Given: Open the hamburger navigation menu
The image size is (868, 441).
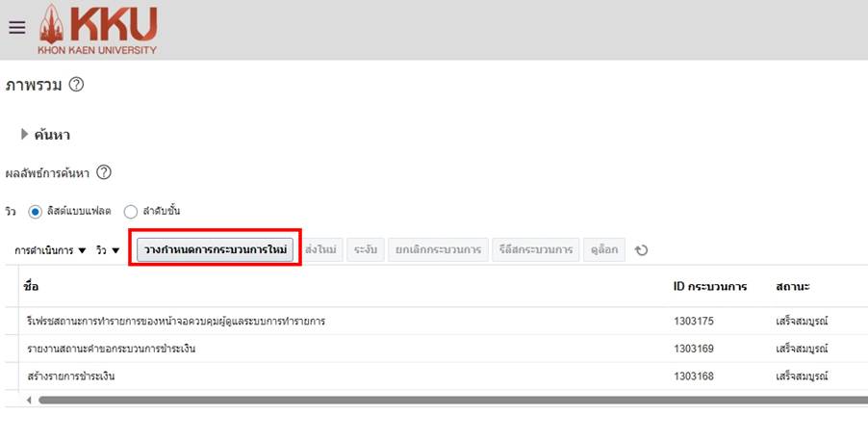Looking at the screenshot, I should click(x=16, y=28).
